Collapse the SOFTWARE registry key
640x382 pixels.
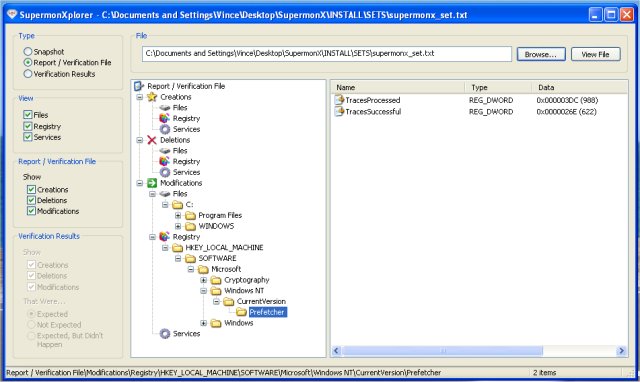pyautogui.click(x=178, y=258)
